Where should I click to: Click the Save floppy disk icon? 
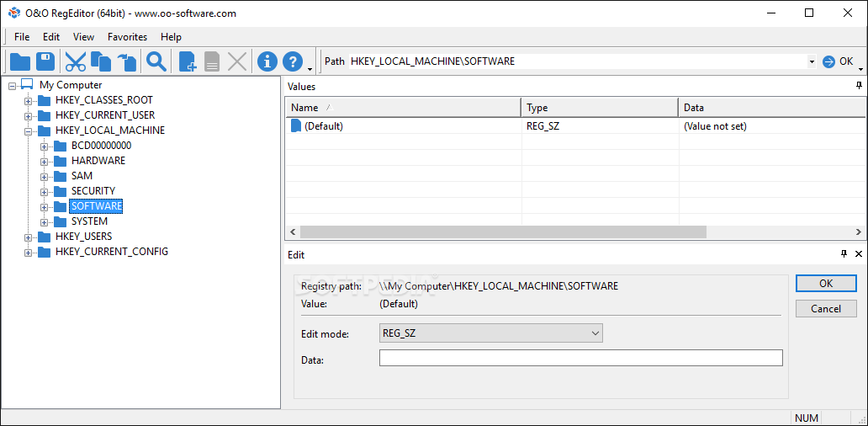pyautogui.click(x=45, y=61)
